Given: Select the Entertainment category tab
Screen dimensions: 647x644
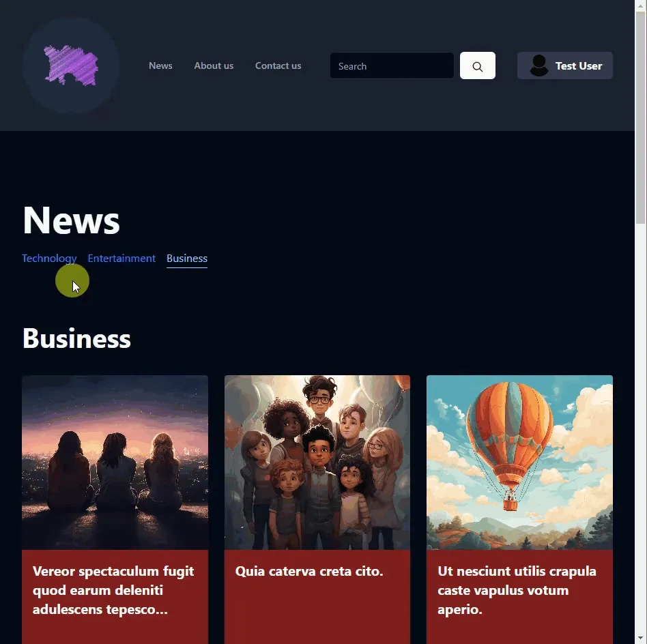Looking at the screenshot, I should pyautogui.click(x=121, y=259).
